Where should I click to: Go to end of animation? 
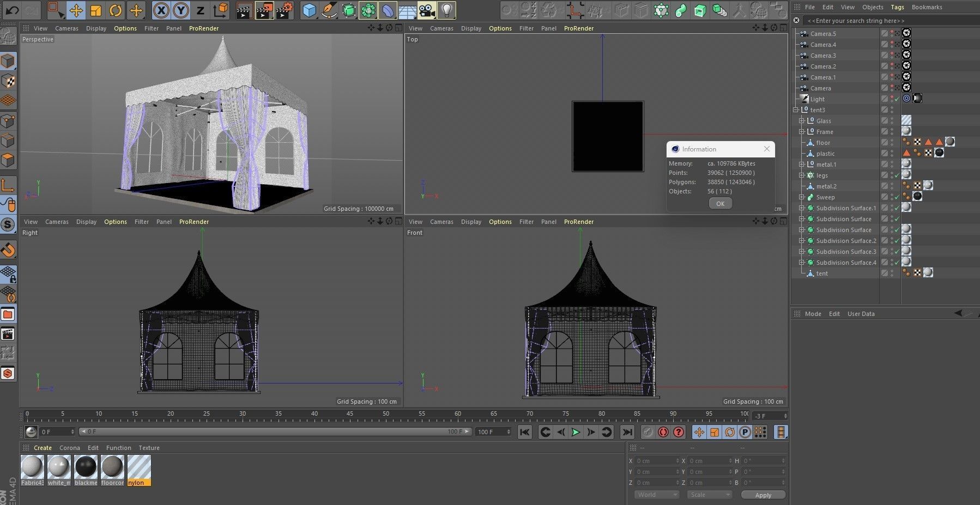627,432
